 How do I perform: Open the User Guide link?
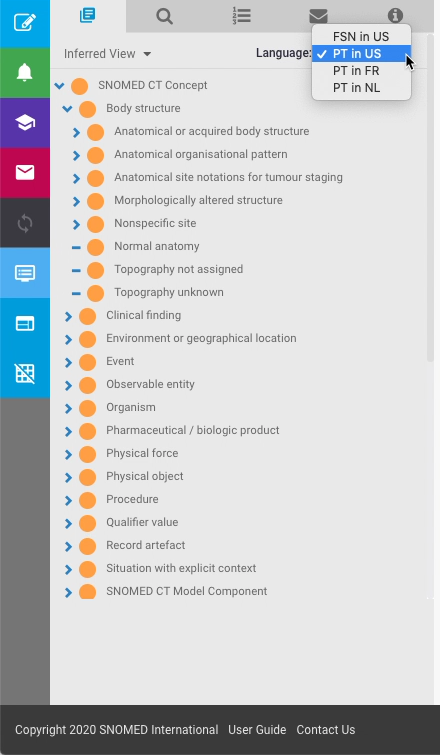[257, 729]
